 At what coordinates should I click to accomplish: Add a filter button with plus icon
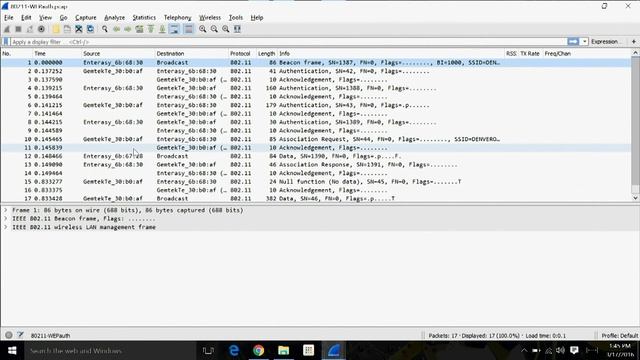[633, 42]
